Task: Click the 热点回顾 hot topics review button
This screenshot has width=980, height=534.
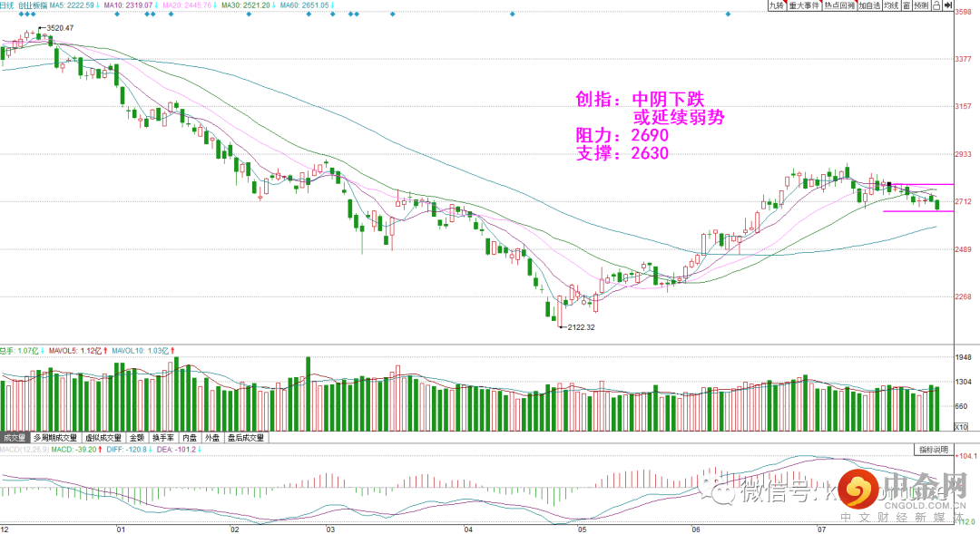Action: coord(839,5)
